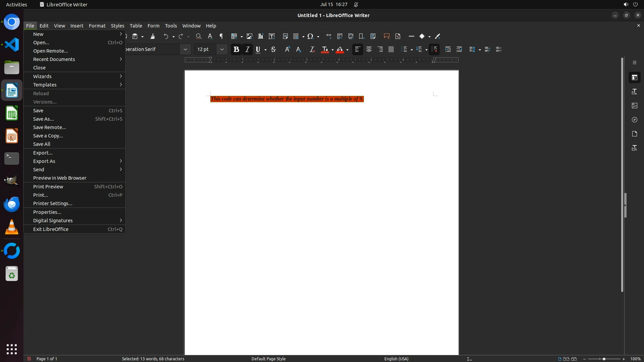Toggle formatting marks pilcrow icon
Screen dimensions: 644x362
coord(221,36)
